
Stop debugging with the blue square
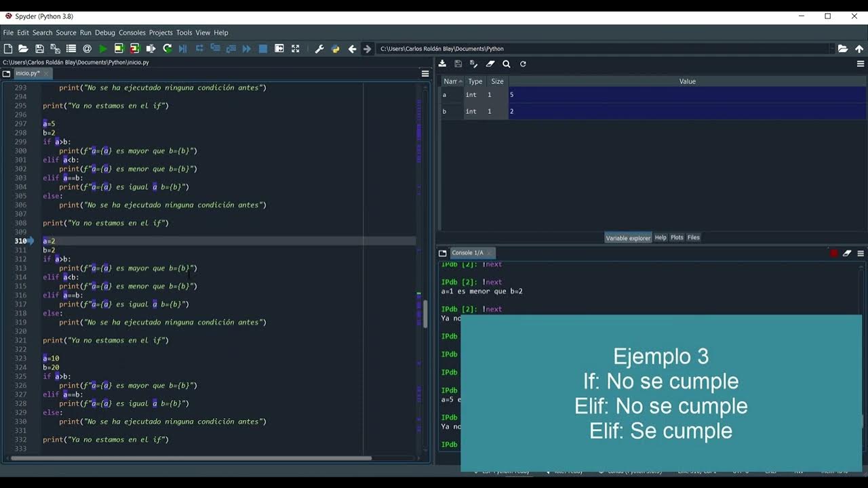point(263,49)
